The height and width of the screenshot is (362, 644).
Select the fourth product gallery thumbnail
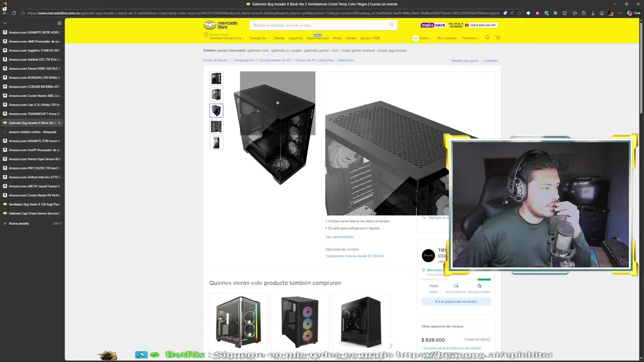216,127
